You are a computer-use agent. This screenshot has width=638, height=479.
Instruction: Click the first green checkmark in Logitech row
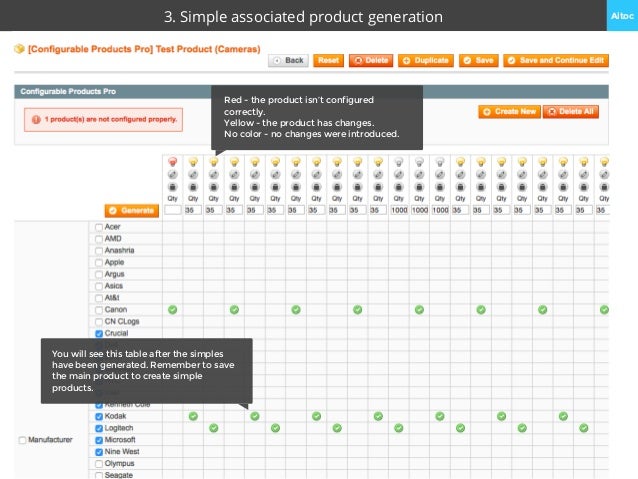(213, 428)
